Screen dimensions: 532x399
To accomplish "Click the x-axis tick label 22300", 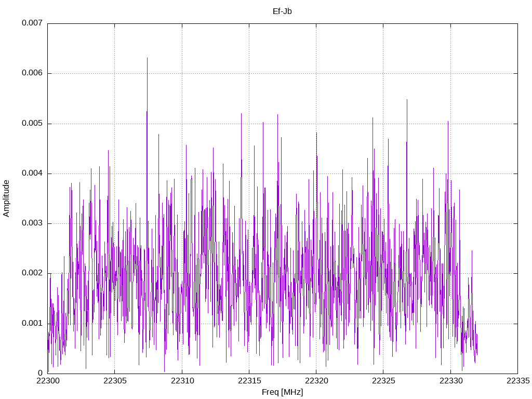I will [x=47, y=381].
